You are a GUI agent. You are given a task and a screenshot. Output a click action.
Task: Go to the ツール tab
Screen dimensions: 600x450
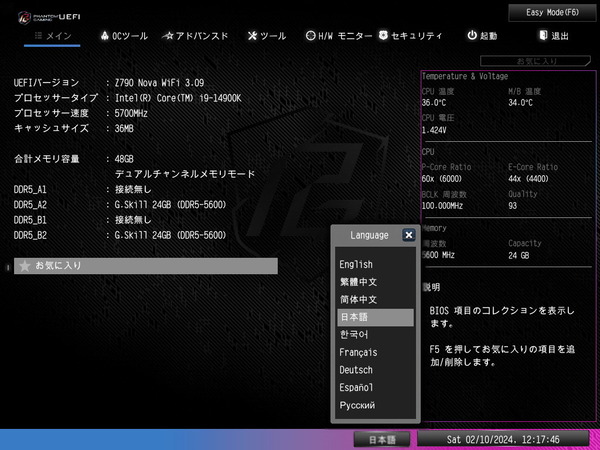point(267,36)
